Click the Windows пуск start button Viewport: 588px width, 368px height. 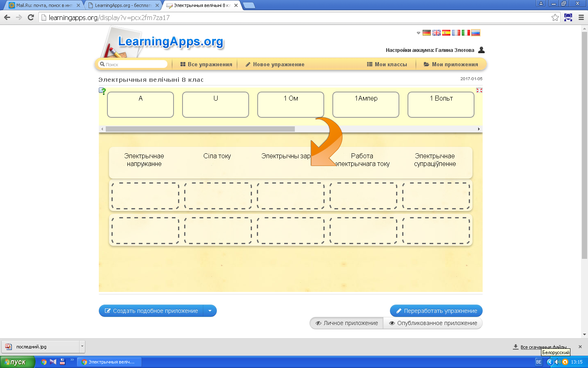pyautogui.click(x=17, y=362)
